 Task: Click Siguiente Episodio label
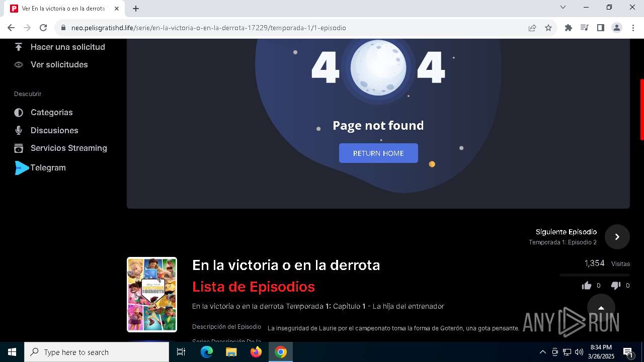tap(566, 232)
